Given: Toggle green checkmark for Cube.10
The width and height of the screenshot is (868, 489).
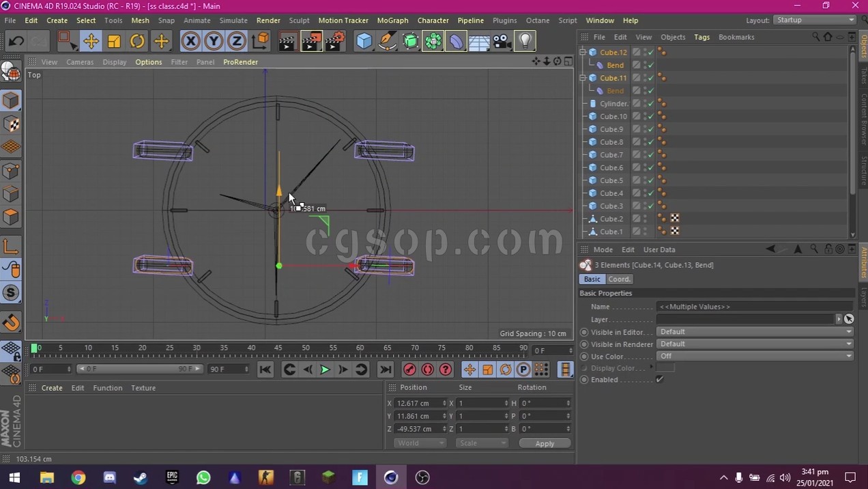Looking at the screenshot, I should [x=651, y=117].
